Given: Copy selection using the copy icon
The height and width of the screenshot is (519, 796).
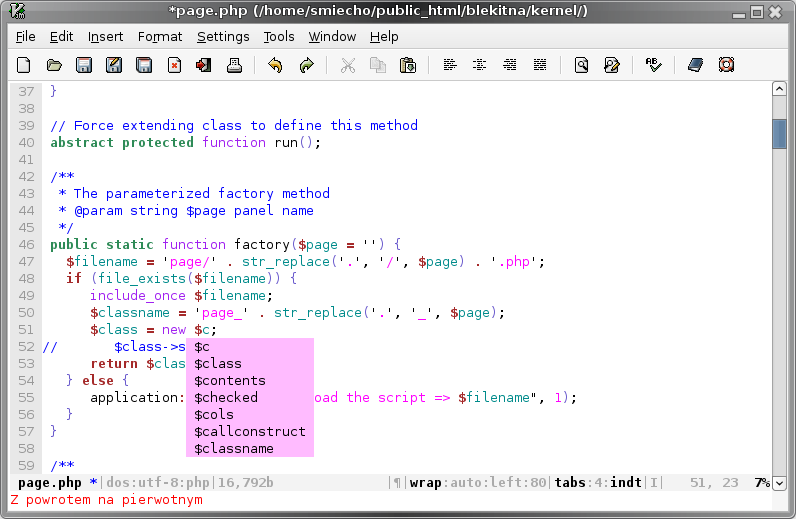Looking at the screenshot, I should tap(378, 65).
